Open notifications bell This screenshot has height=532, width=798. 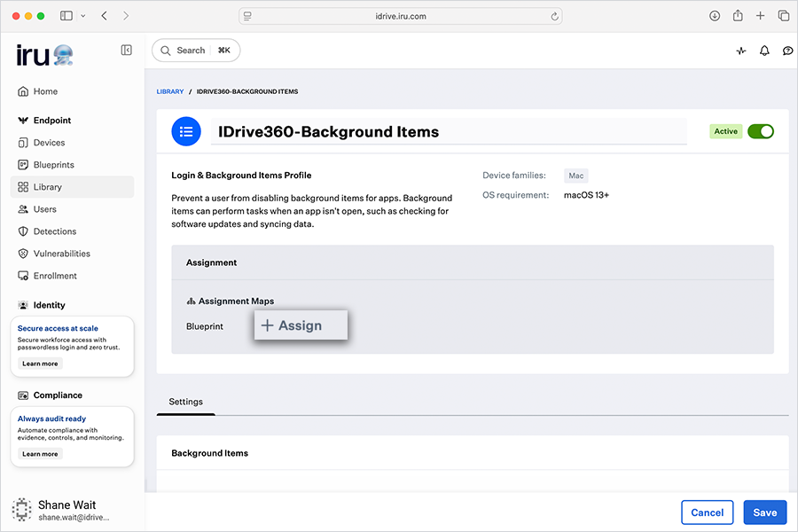tap(764, 51)
